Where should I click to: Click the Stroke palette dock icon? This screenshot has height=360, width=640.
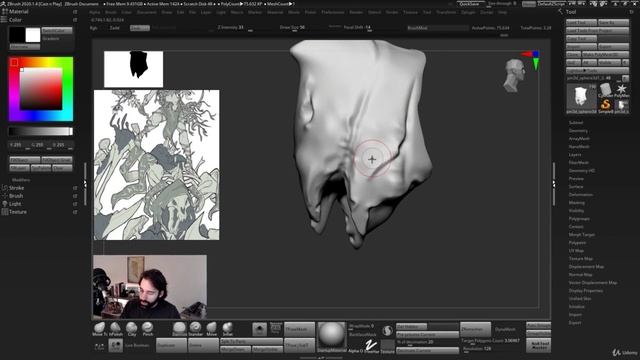tap(75, 188)
